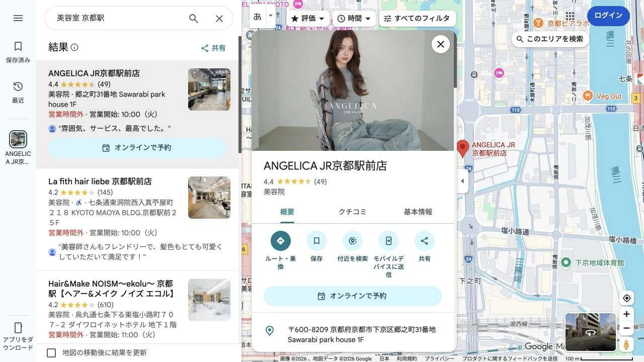Click the ルート・乗換 directions icon
This screenshot has height=362, width=644.
[281, 241]
